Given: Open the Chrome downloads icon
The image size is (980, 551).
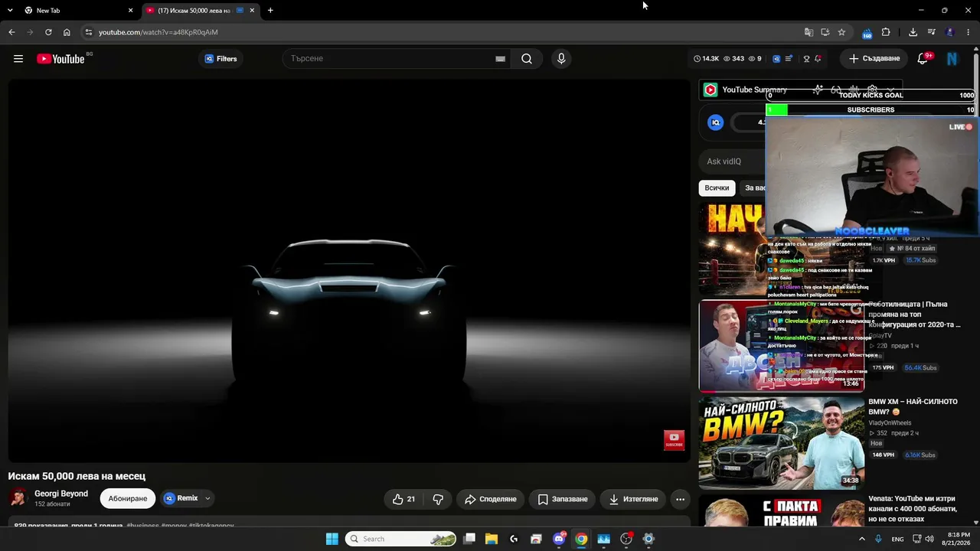Looking at the screenshot, I should tap(913, 32).
